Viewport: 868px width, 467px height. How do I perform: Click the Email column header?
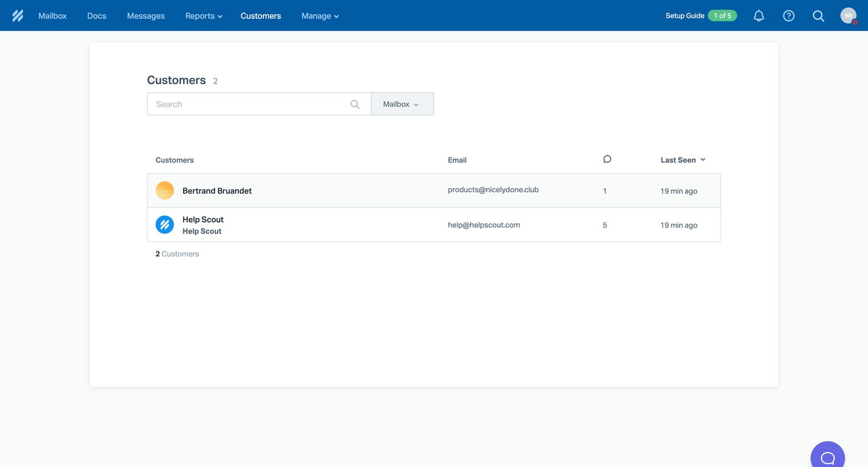(457, 160)
